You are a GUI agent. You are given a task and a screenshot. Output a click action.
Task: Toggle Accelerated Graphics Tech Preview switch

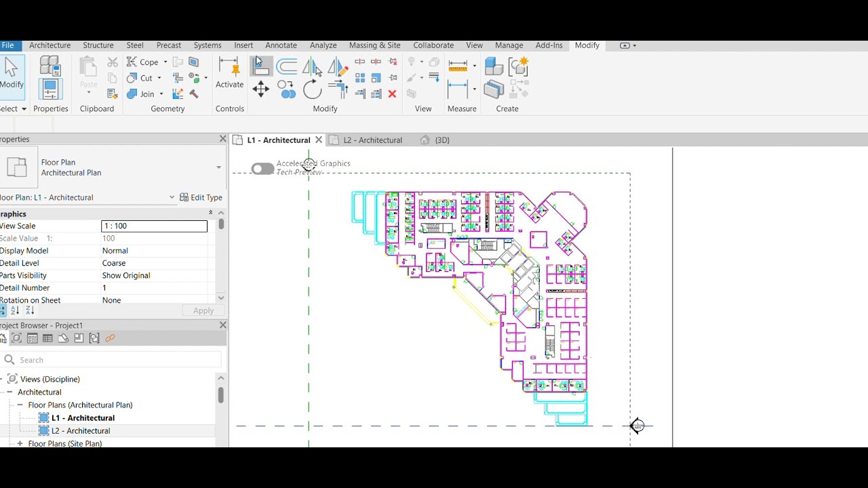[x=262, y=169]
